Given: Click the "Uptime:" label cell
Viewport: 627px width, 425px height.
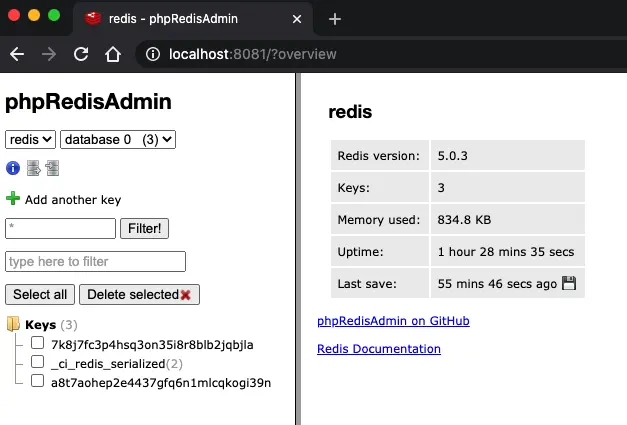Looking at the screenshot, I should point(380,251).
